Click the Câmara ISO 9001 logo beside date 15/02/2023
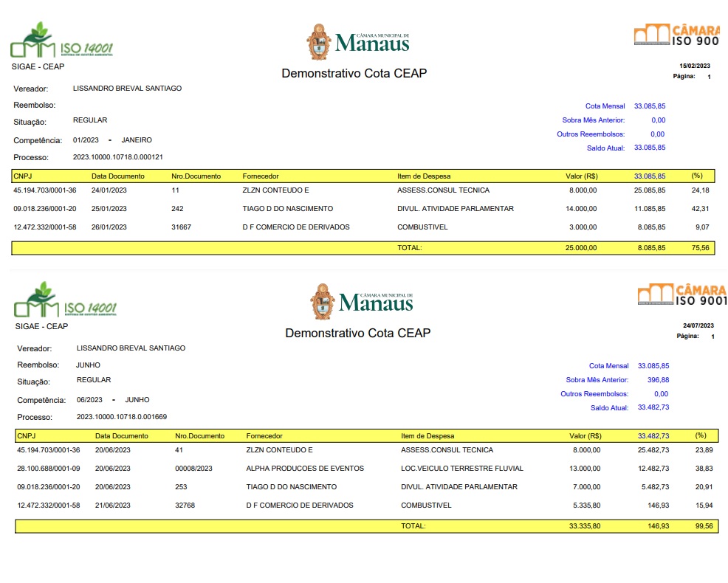The height and width of the screenshot is (583, 728). tap(677, 35)
